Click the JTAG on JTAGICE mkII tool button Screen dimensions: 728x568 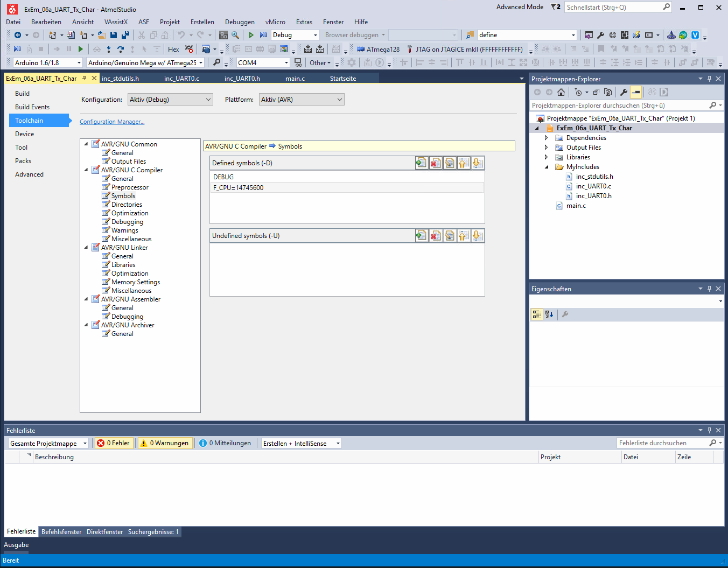465,49
